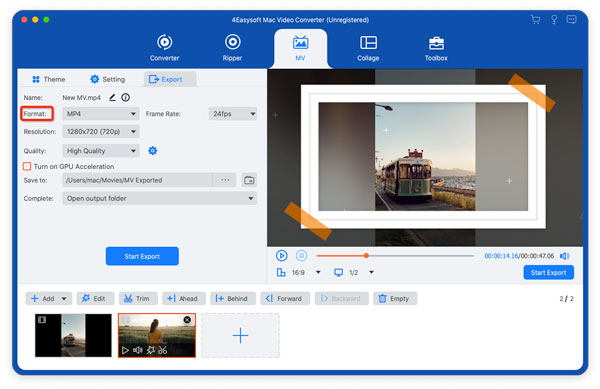
Task: Open the Toolbox tab
Action: tap(436, 48)
